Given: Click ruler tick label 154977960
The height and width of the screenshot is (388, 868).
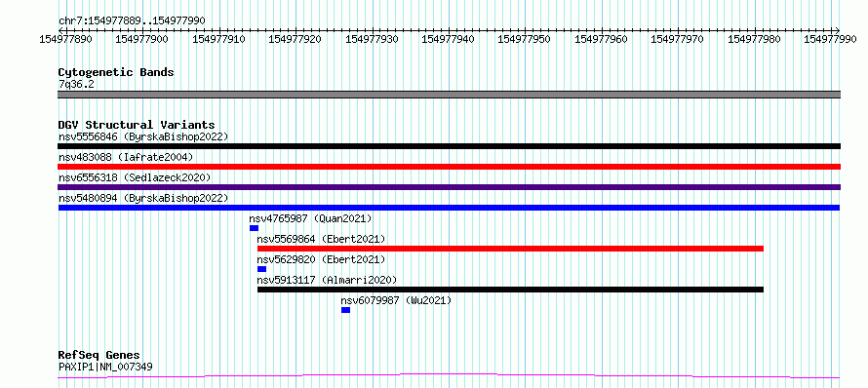Looking at the screenshot, I should coord(601,39).
